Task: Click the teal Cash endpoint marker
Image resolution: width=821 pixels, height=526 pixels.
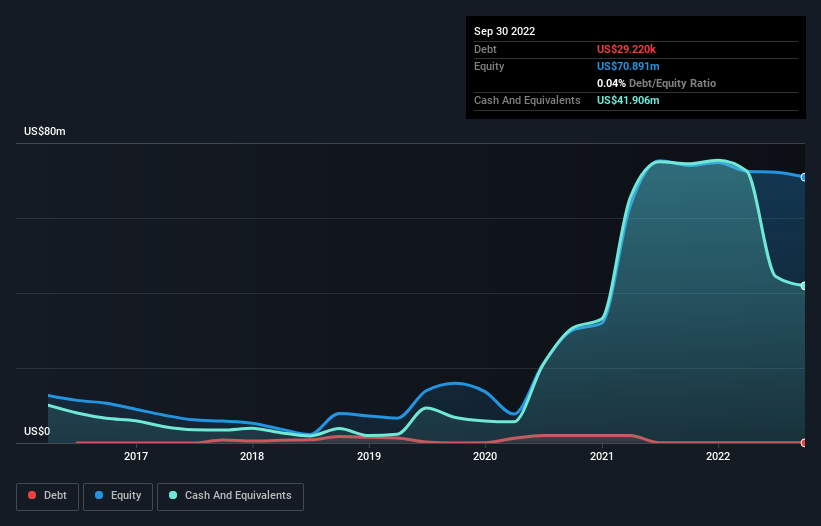Action: pos(804,286)
